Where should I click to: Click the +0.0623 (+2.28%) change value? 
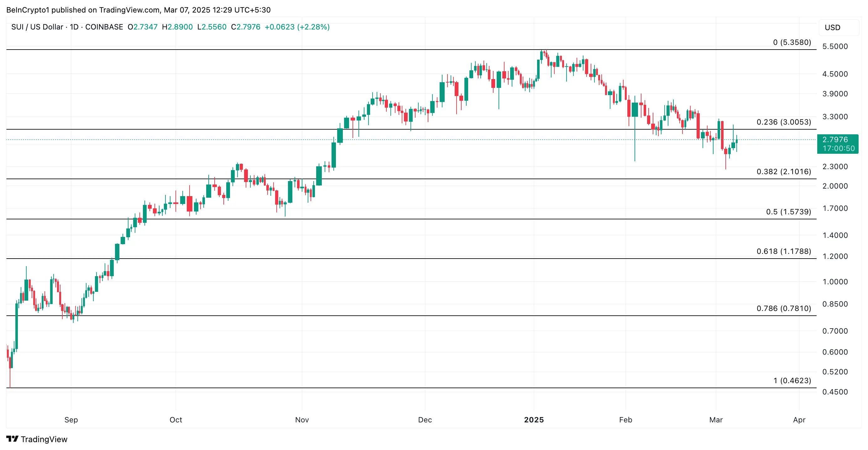coord(297,27)
